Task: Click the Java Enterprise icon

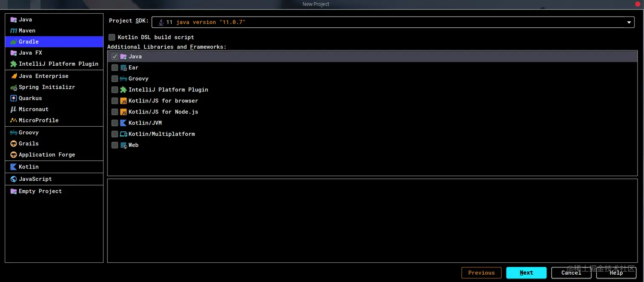Action: [14, 76]
